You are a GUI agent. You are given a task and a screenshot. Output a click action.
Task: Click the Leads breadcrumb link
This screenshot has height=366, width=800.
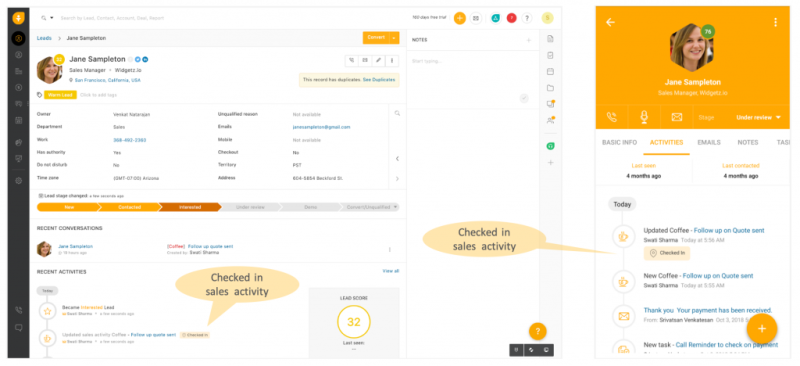click(x=44, y=38)
